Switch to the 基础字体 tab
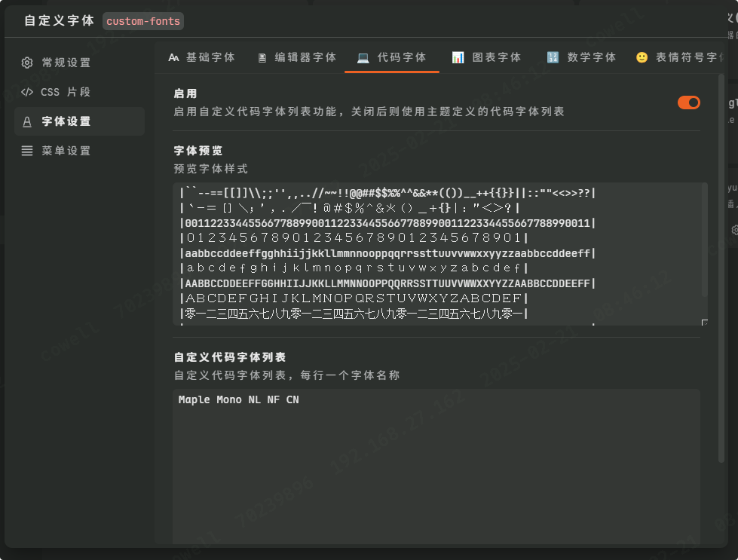The image size is (738, 560). [202, 57]
